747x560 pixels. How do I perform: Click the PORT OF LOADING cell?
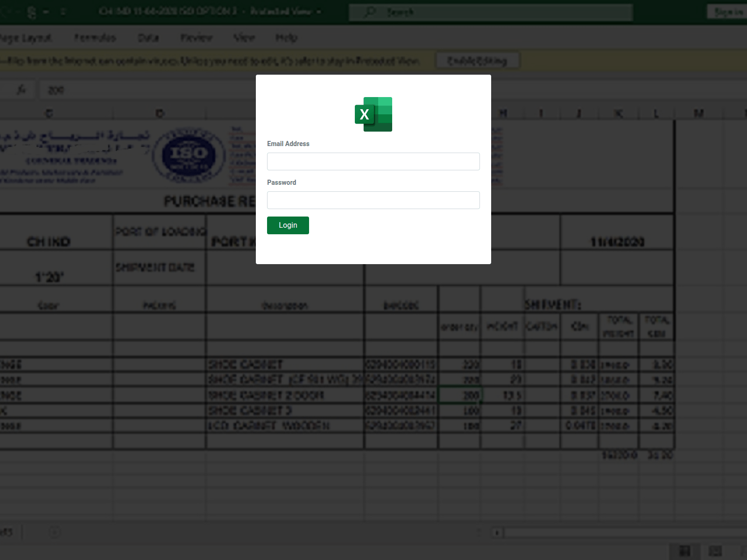[x=159, y=232]
